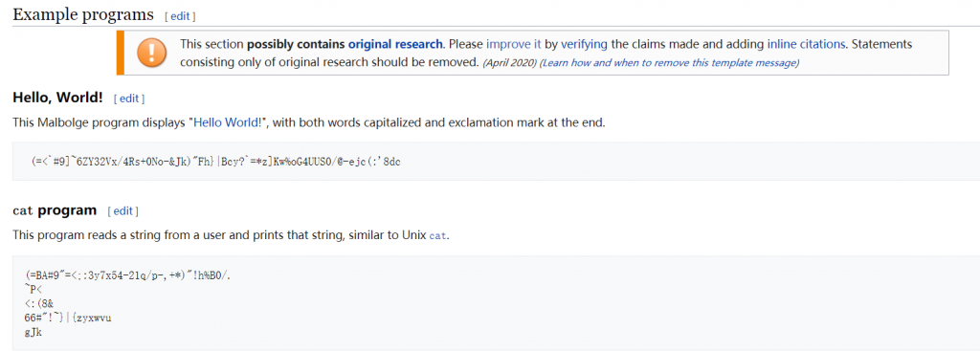Open the verifying link

[x=584, y=44]
